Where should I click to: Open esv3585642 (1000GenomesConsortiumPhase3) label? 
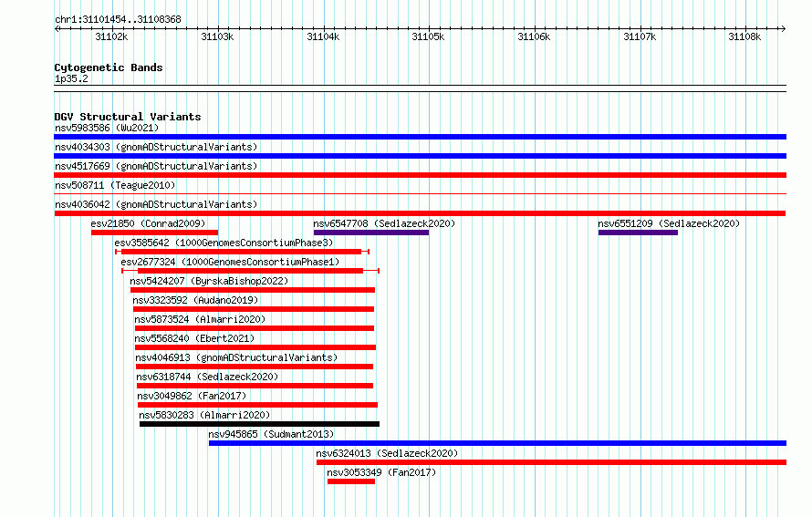point(224,243)
